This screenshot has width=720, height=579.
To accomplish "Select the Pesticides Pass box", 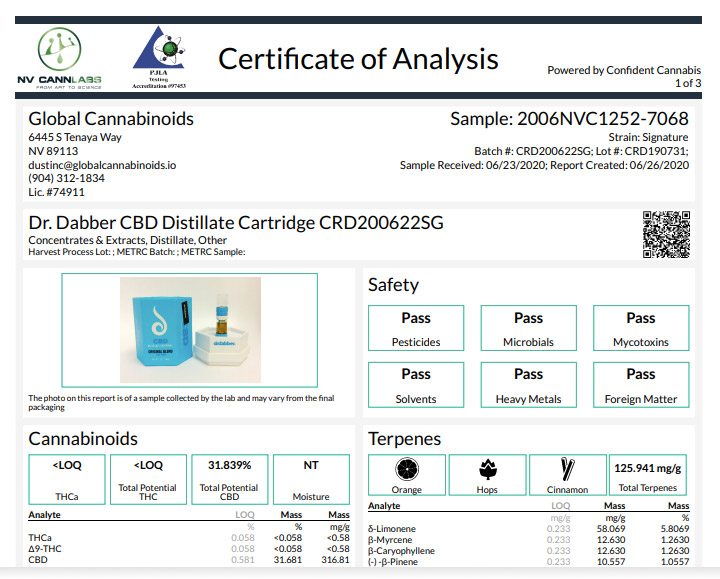I will (x=416, y=328).
